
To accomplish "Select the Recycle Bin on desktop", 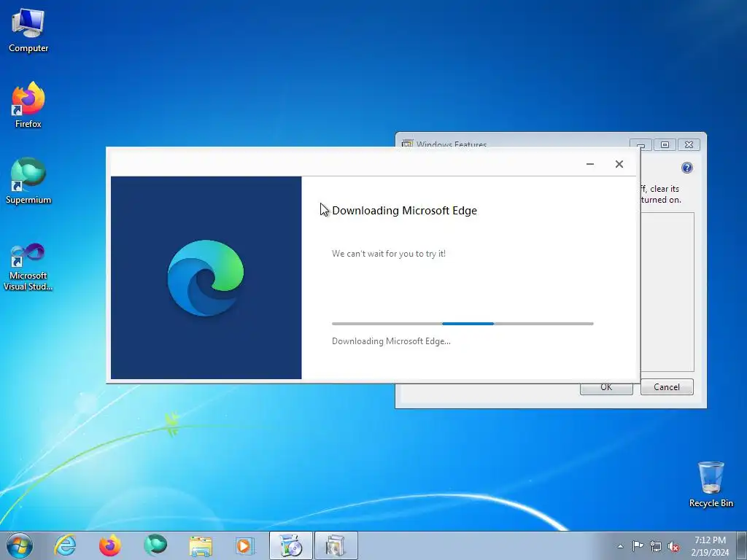I will [x=711, y=484].
